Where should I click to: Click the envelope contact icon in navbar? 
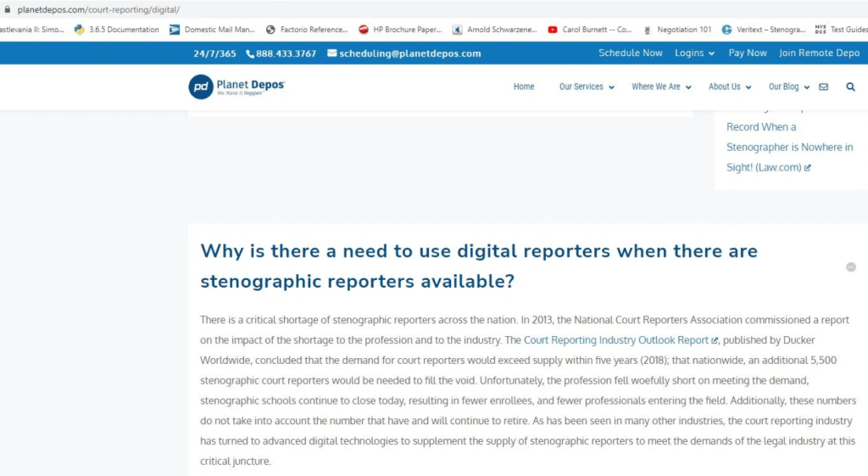pyautogui.click(x=823, y=87)
